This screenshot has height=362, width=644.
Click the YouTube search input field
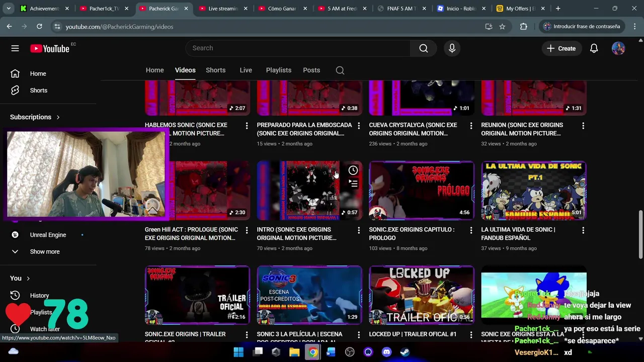(298, 48)
